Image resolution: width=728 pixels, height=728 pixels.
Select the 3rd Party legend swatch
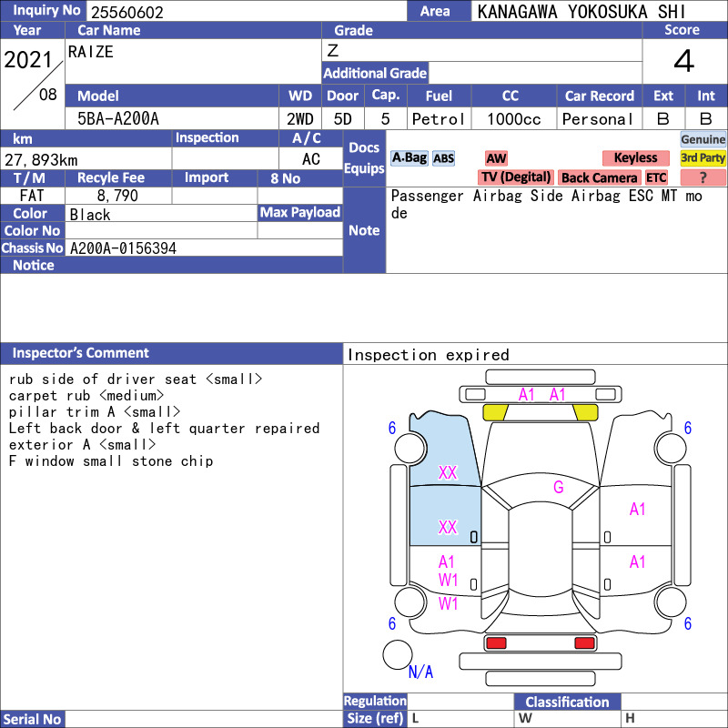click(x=703, y=157)
